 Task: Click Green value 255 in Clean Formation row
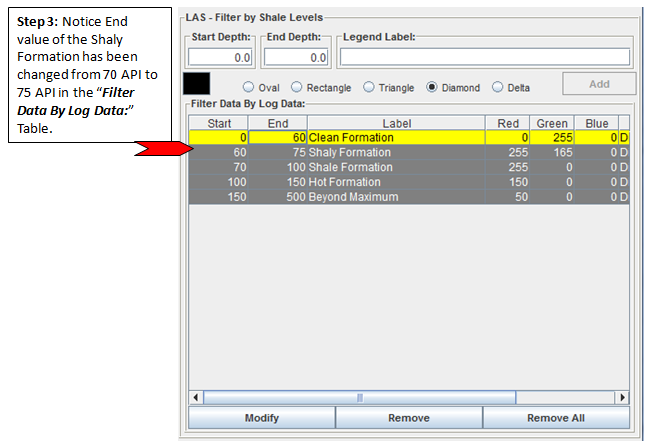(552, 137)
